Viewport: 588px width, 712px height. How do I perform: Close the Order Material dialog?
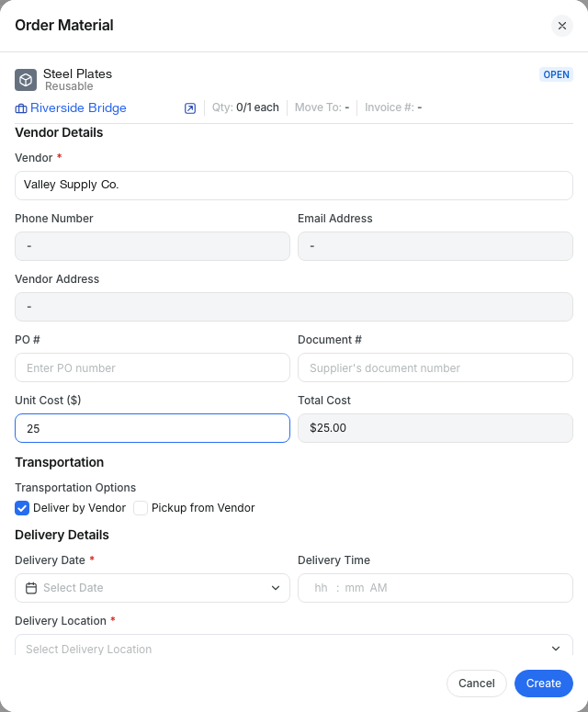561,26
